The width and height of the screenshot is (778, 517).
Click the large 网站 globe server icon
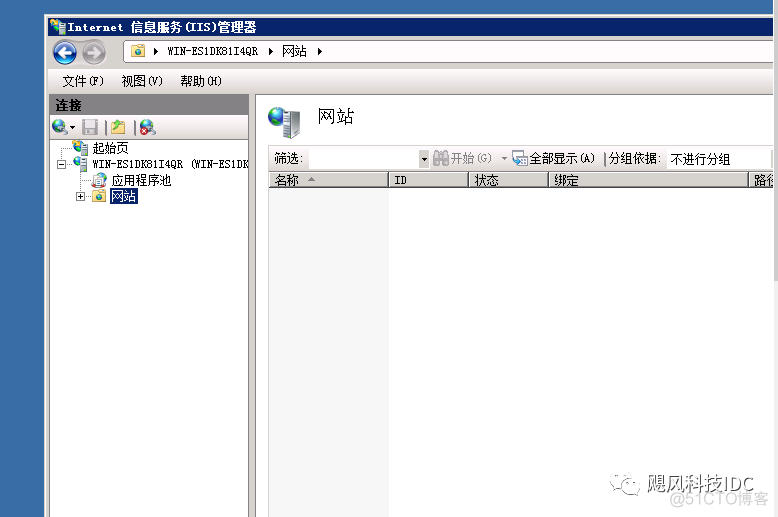284,122
